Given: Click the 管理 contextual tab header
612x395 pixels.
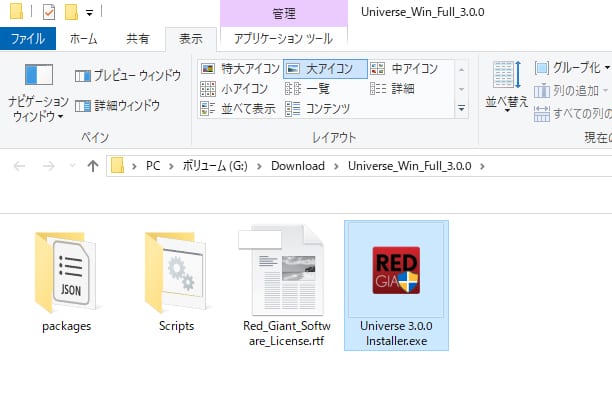Looking at the screenshot, I should pyautogui.click(x=284, y=14).
